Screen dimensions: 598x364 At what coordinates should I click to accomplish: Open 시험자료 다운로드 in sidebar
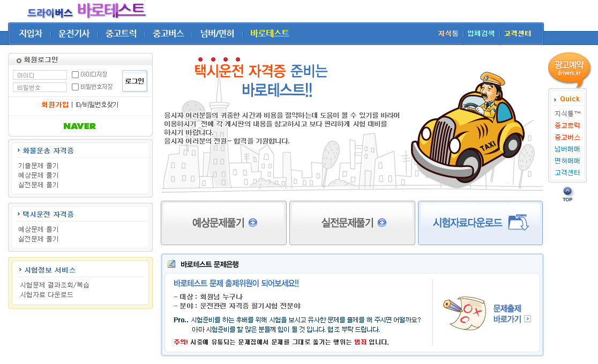click(47, 294)
